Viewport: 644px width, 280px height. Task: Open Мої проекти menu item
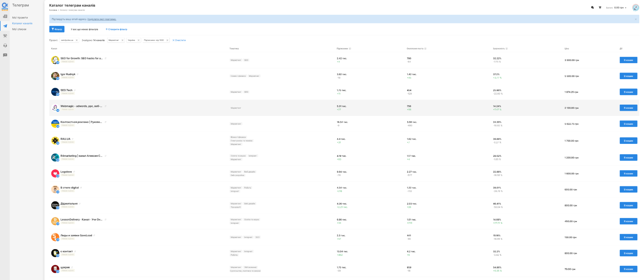[20, 18]
